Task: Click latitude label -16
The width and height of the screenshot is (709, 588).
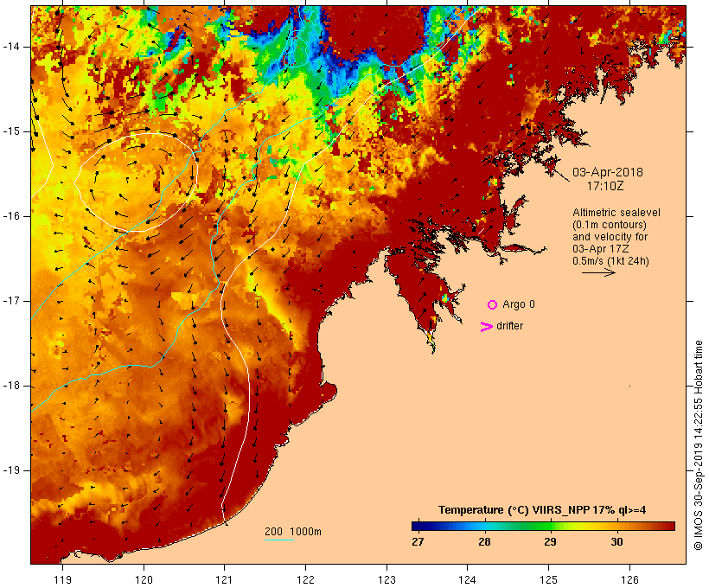Action: (x=11, y=216)
